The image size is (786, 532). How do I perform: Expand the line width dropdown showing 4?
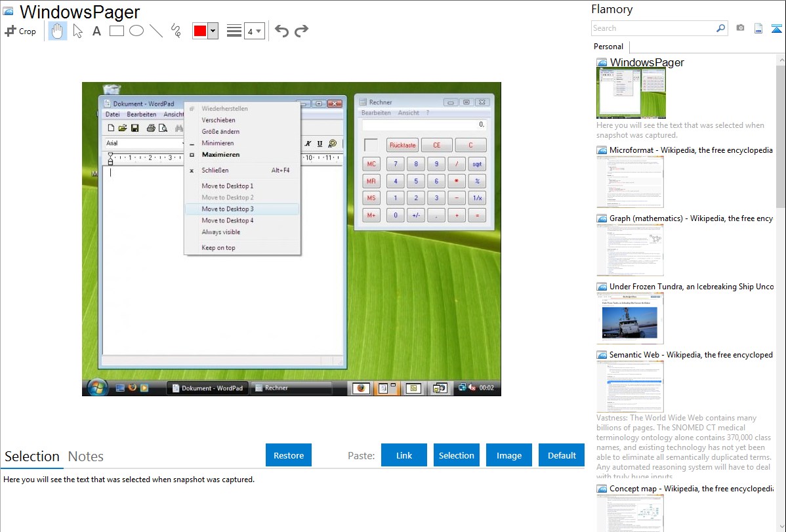click(255, 31)
